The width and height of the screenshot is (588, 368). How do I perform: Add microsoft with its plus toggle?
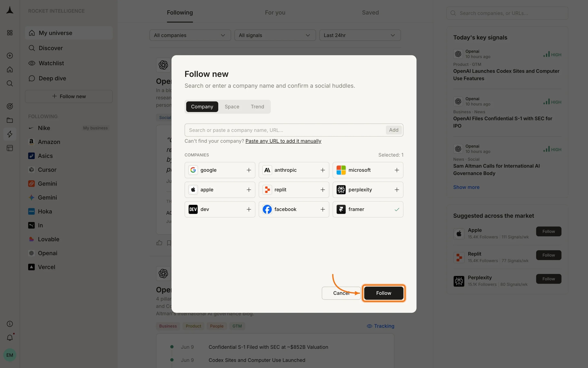396,170
